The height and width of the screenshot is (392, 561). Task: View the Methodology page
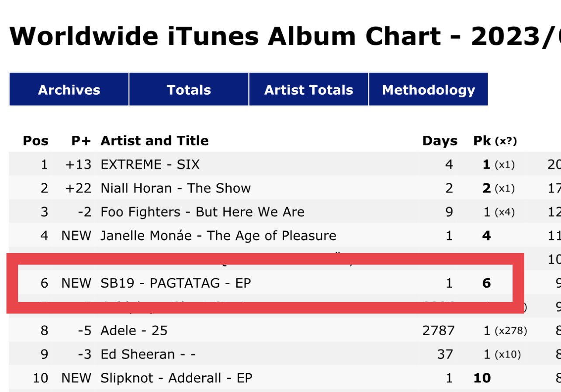(428, 89)
